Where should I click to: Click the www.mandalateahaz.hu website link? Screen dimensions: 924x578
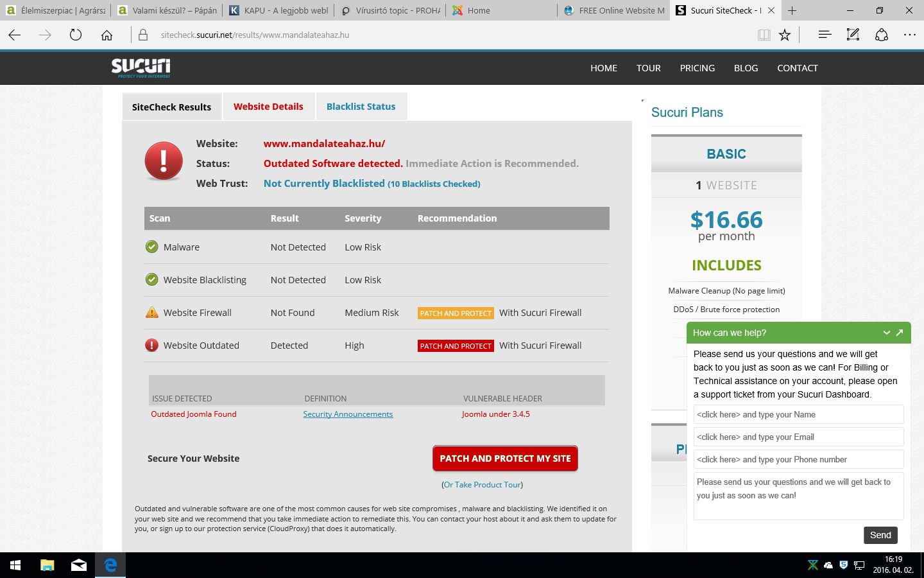(x=324, y=144)
